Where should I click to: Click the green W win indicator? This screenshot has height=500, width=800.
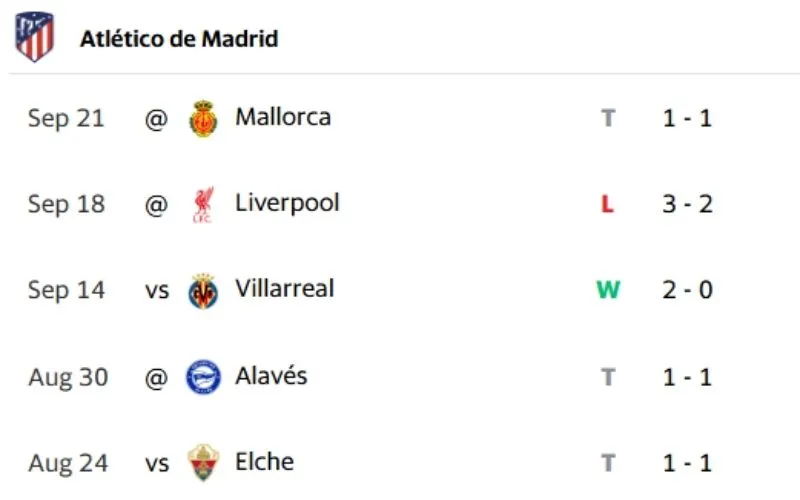(608, 291)
